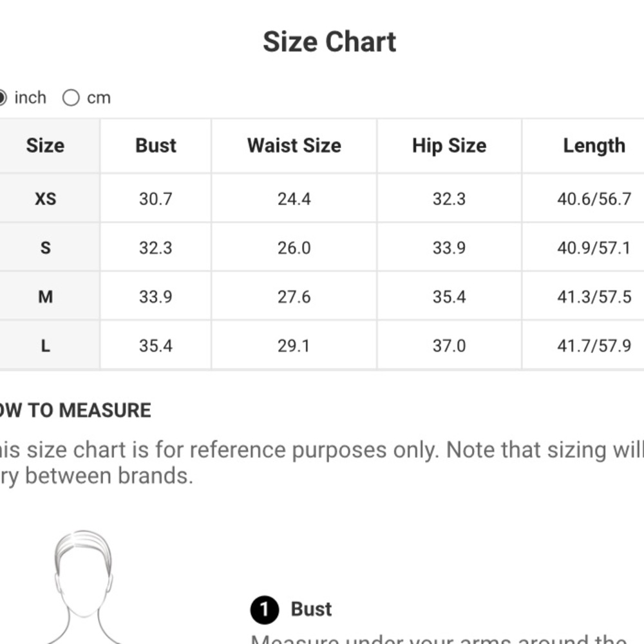Screen dimensions: 644x644
Task: Click the Bust column header
Action: click(156, 146)
